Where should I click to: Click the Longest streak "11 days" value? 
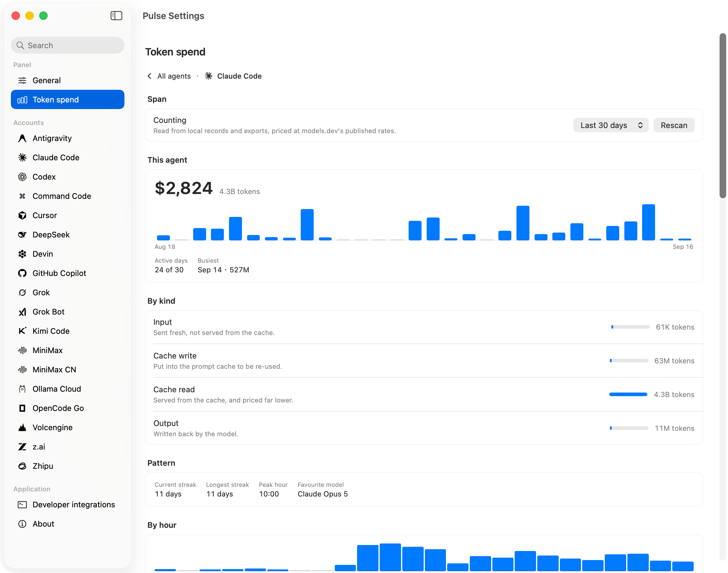click(219, 494)
